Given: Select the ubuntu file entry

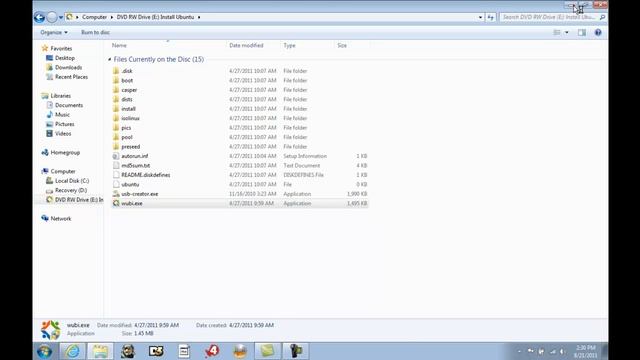Looking at the screenshot, I should click(x=130, y=184).
